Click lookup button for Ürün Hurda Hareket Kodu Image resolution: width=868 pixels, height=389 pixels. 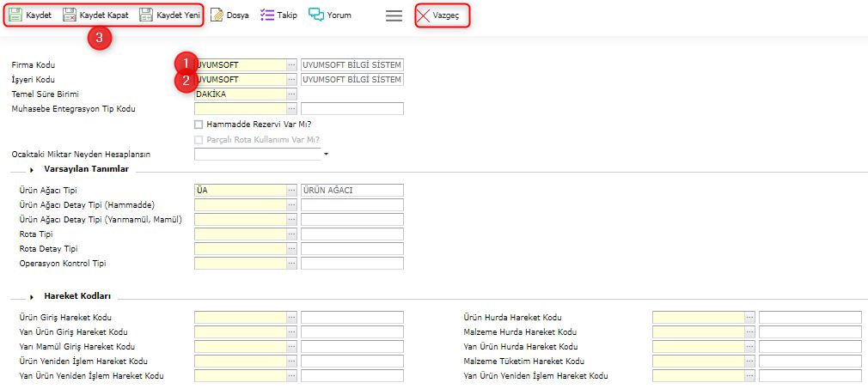(x=749, y=318)
